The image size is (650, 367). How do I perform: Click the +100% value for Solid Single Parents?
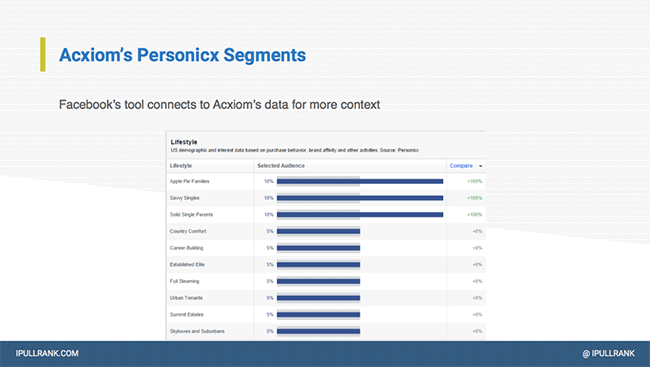tap(474, 214)
